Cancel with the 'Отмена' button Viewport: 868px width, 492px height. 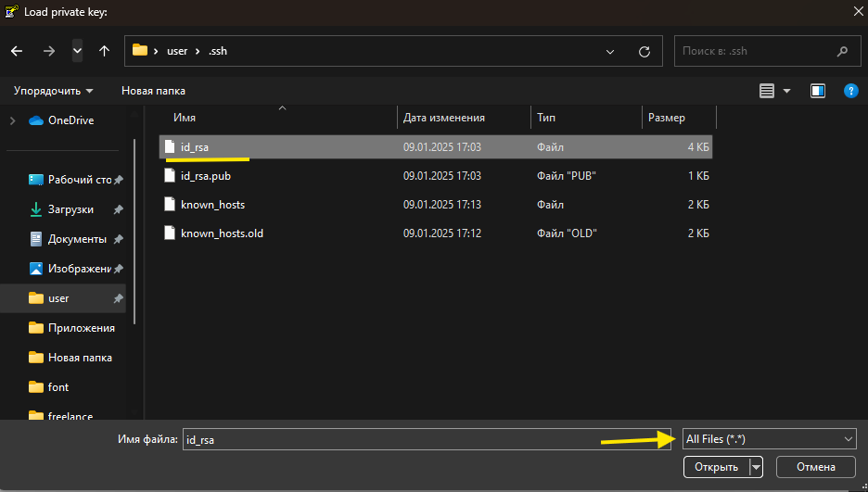click(x=815, y=467)
